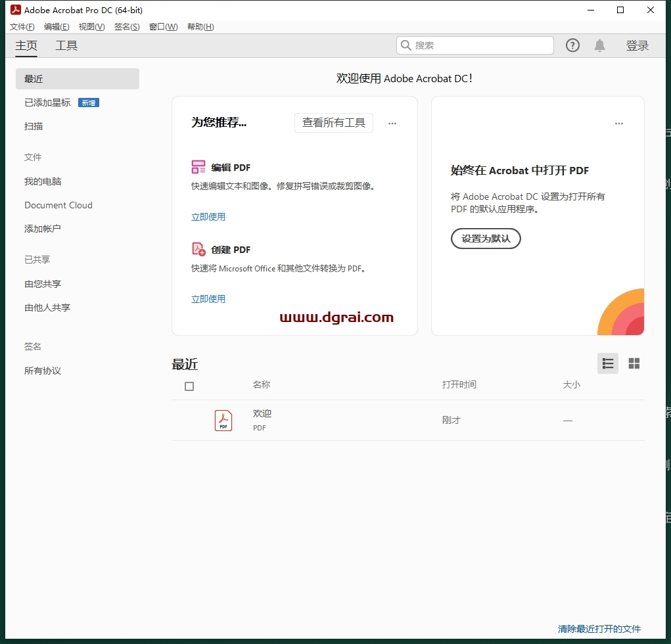This screenshot has width=671, height=644.
Task: Maximize the Acrobat window
Action: click(620, 10)
